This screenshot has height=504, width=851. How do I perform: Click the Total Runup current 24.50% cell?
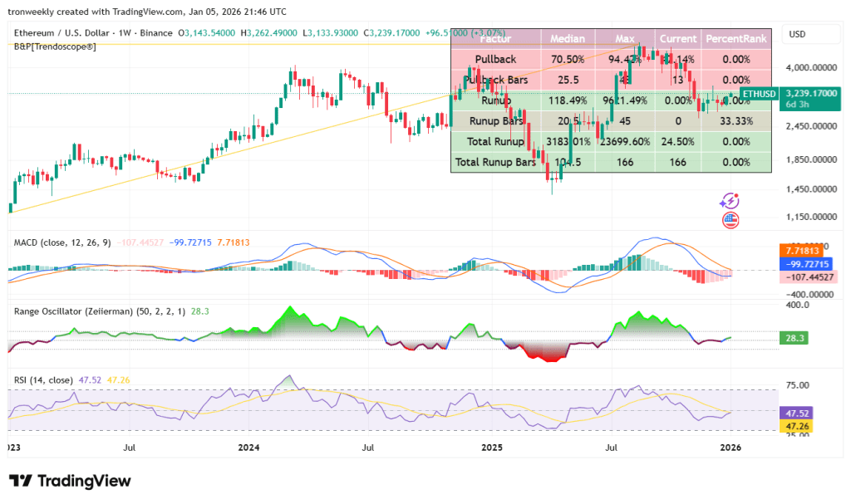pyautogui.click(x=678, y=142)
